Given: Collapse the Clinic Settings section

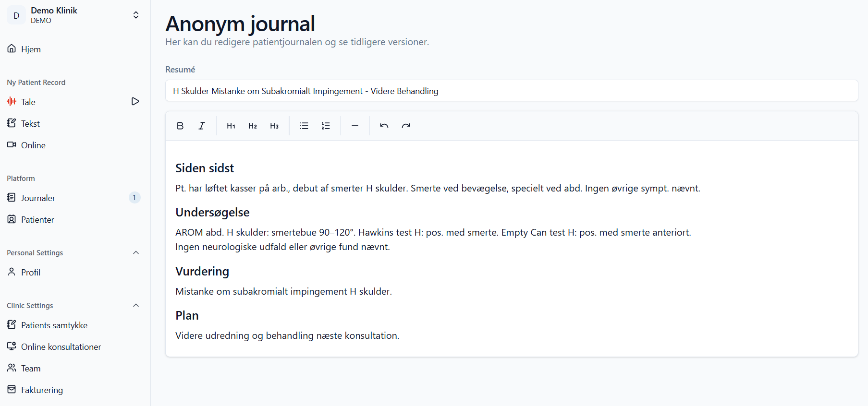Looking at the screenshot, I should click(x=136, y=306).
